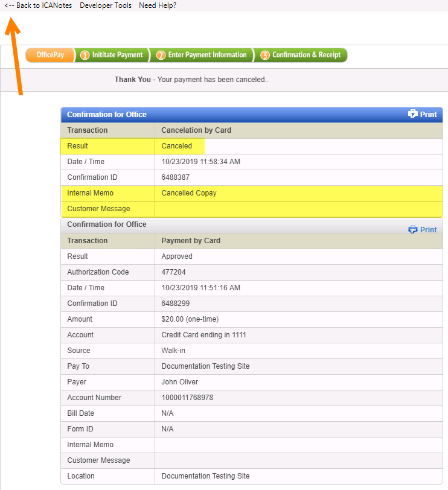This screenshot has height=490, width=448.
Task: Click the highlighted Canceled result value
Action: [176, 146]
